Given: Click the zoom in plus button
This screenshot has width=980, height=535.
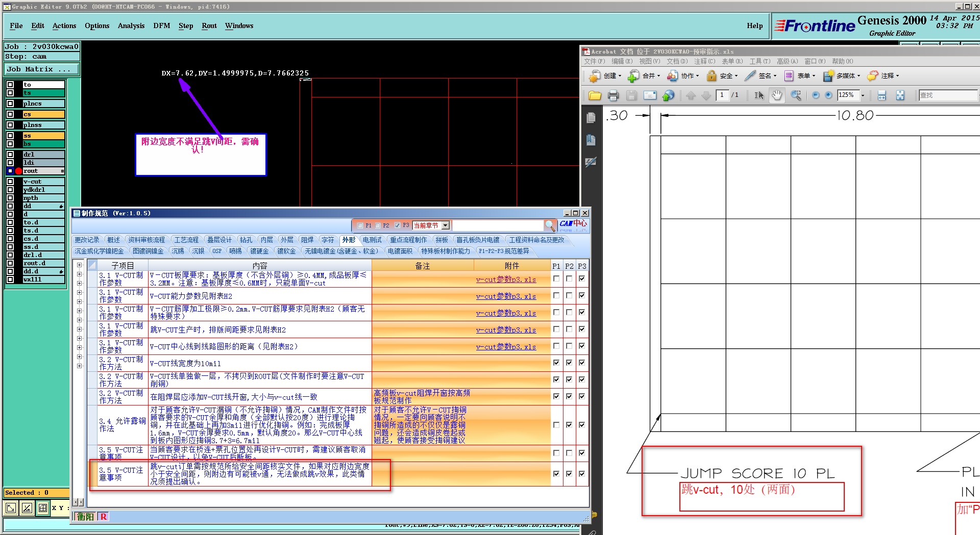Looking at the screenshot, I should pyautogui.click(x=828, y=95).
